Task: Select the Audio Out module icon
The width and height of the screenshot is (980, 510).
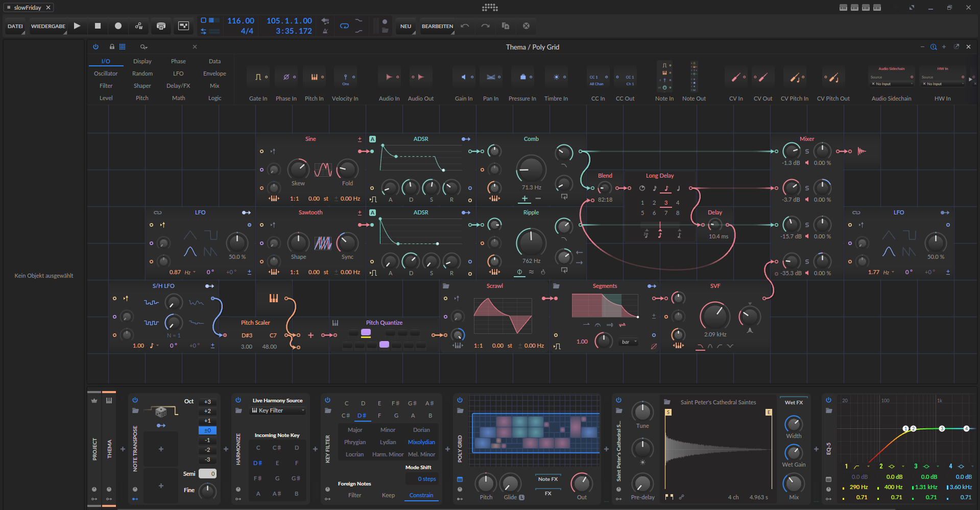Action: [421, 77]
